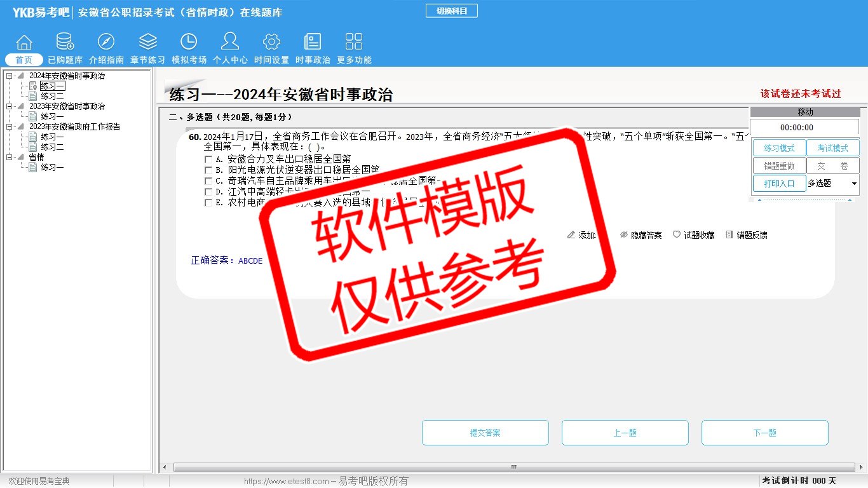The height and width of the screenshot is (488, 868).
Task: Go to 个人中心 user icon
Action: [230, 43]
